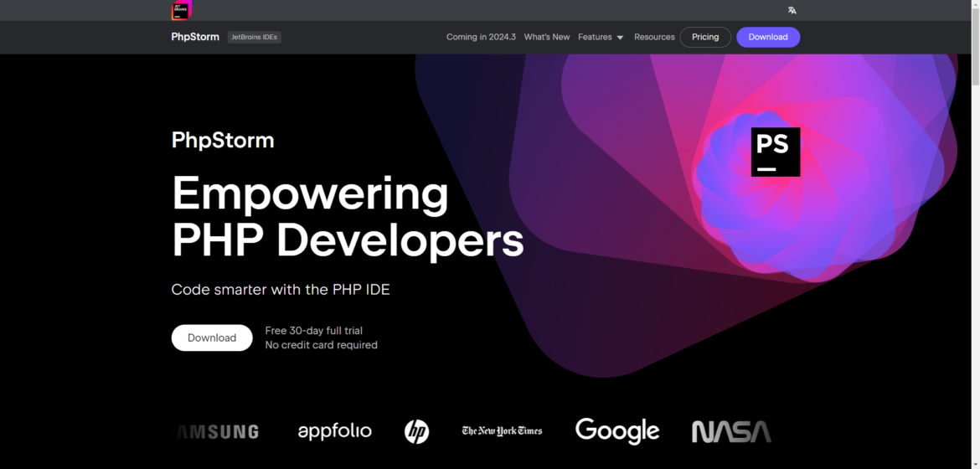
Task: Click The New York Times logo
Action: pyautogui.click(x=502, y=430)
